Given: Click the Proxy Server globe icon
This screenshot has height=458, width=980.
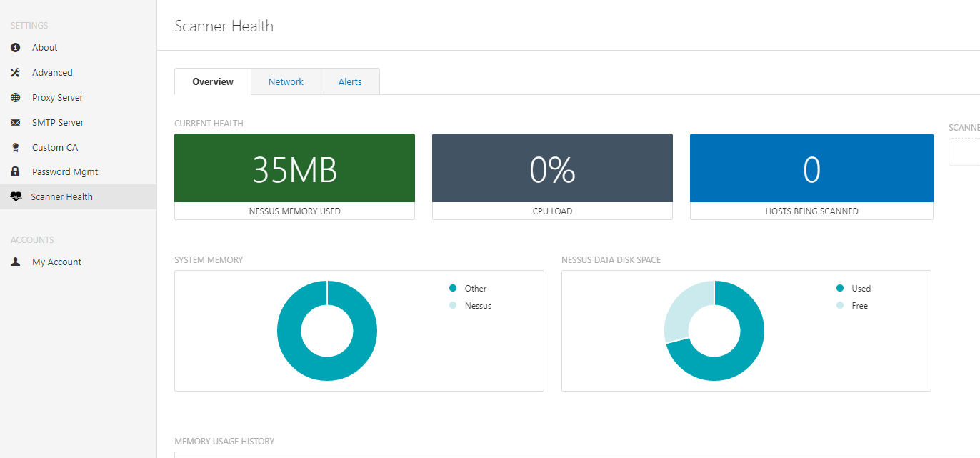Looking at the screenshot, I should click(x=16, y=98).
